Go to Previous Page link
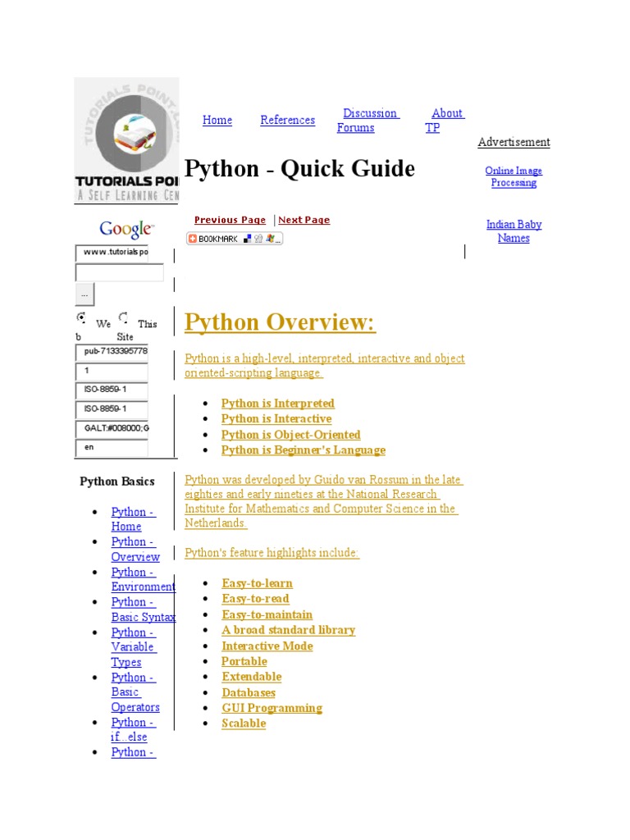This screenshot has height=840, width=630. pos(230,220)
